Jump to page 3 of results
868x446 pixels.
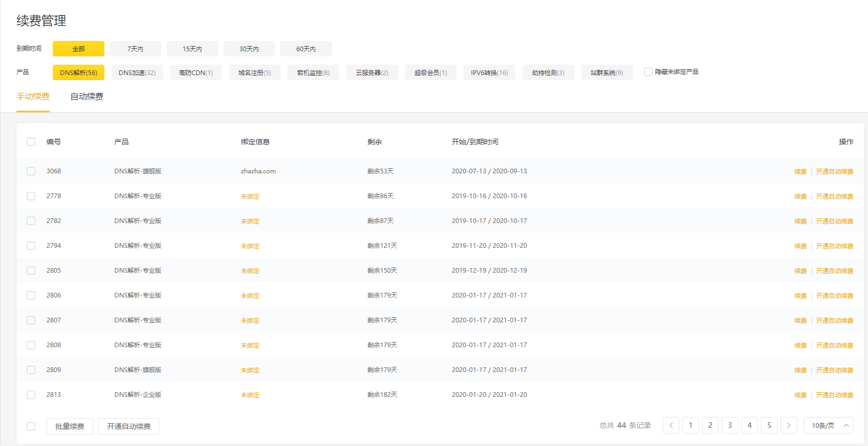pos(730,425)
